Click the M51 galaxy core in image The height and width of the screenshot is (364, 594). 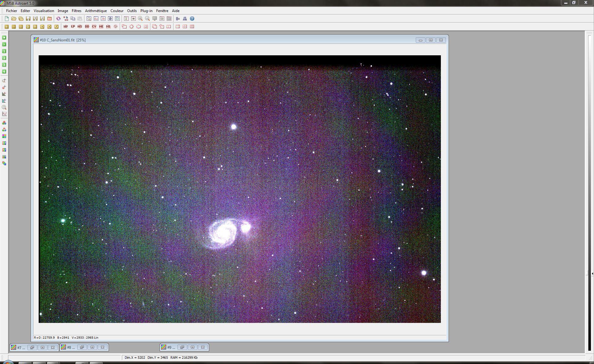pyautogui.click(x=223, y=232)
